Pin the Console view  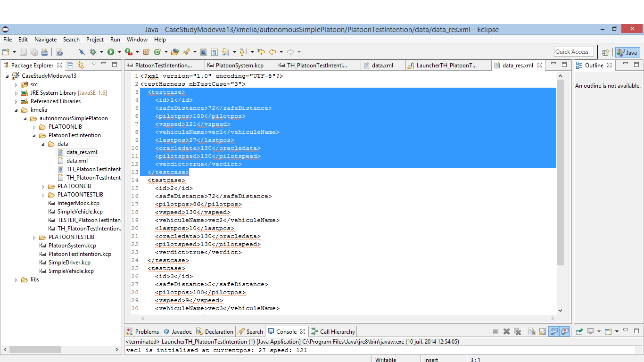coord(579,331)
